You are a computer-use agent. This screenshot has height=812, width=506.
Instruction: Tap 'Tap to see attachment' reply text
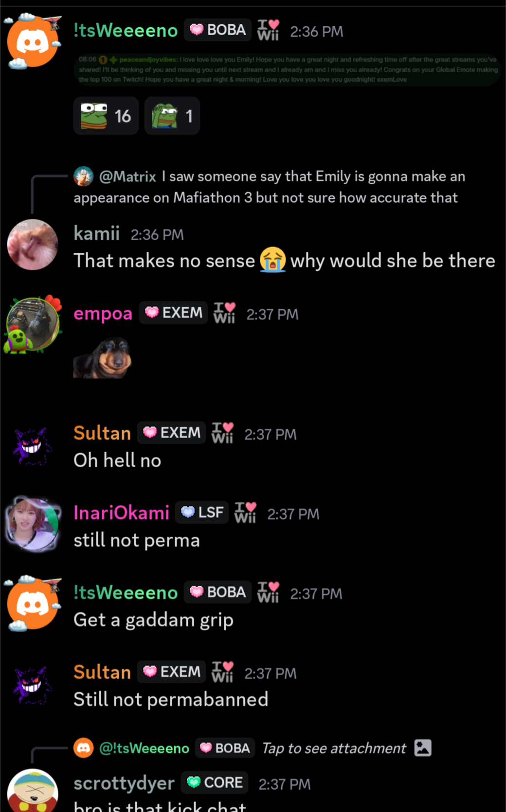pos(334,748)
